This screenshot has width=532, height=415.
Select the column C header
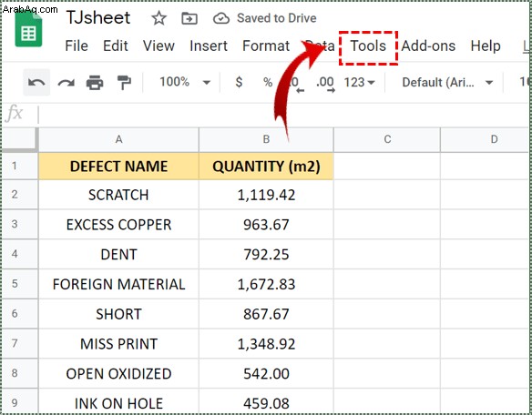(387, 139)
